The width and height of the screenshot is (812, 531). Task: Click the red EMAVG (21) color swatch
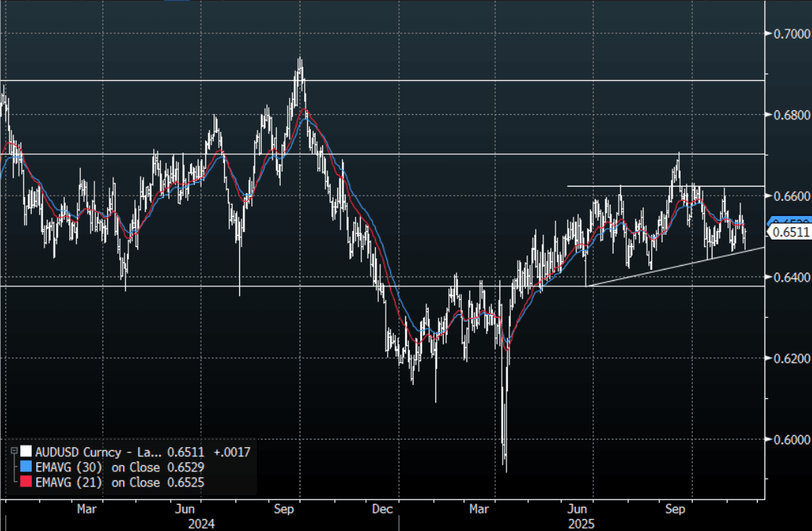[x=26, y=482]
